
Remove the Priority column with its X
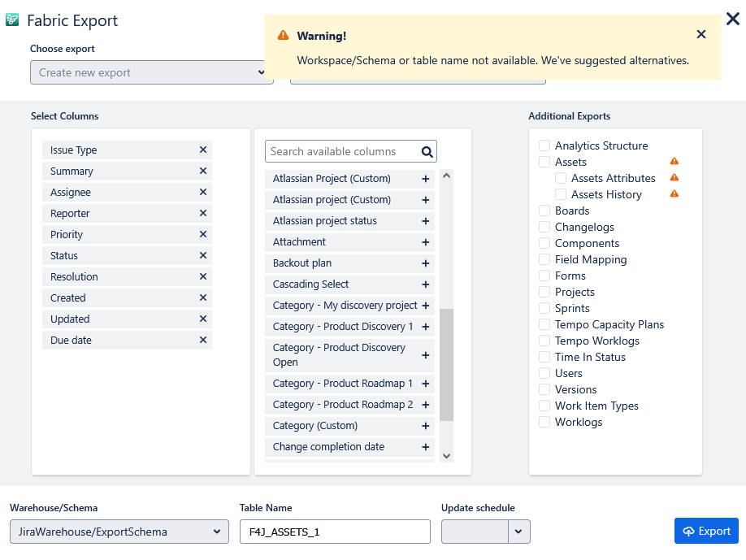[x=203, y=235]
